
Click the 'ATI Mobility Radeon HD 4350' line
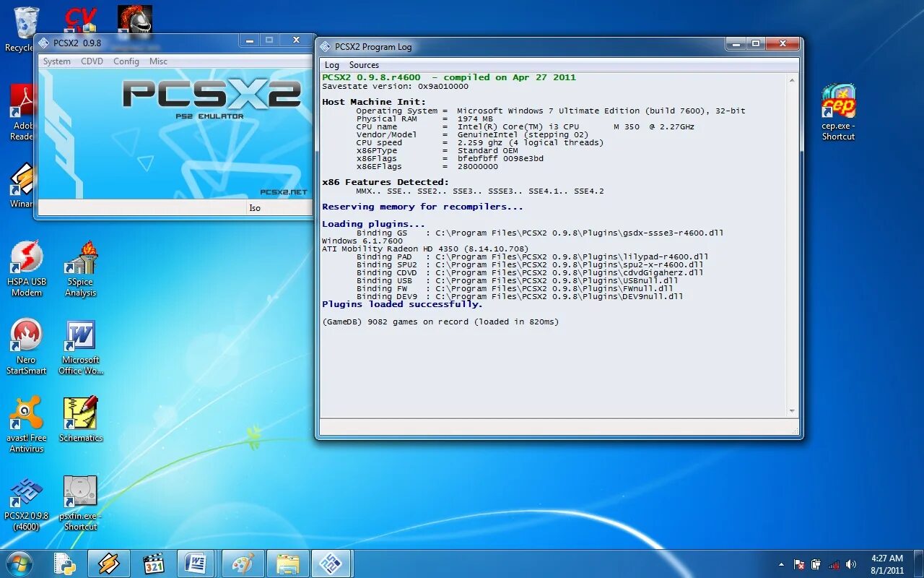coord(425,249)
